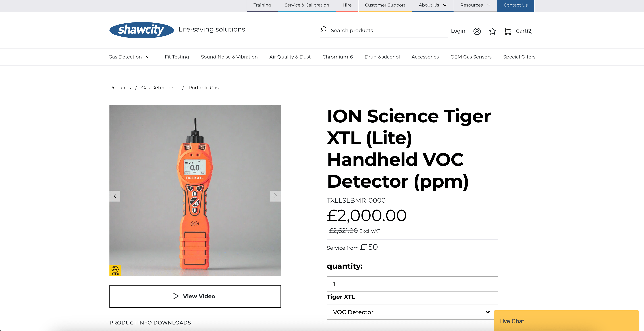Image resolution: width=644 pixels, height=331 pixels.
Task: Click the favourites star icon
Action: click(x=493, y=31)
